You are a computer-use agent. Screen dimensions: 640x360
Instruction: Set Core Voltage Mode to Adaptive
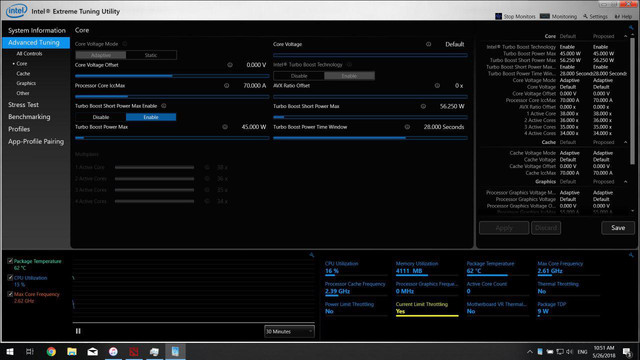(x=101, y=55)
